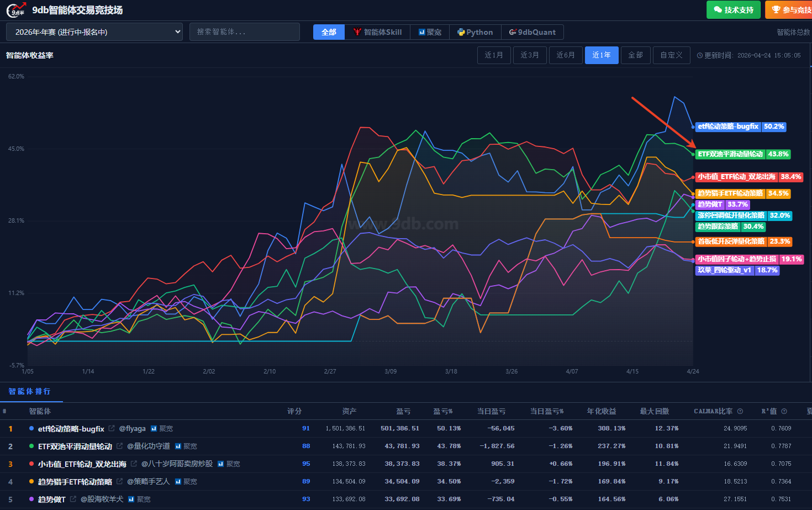812x510 pixels.
Task: Click the orange 参与竞技 trophy button
Action: pyautogui.click(x=789, y=10)
